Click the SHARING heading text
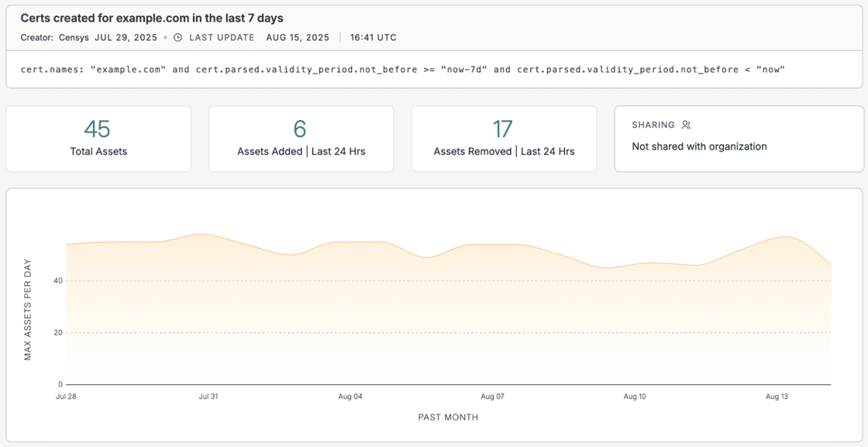The image size is (868, 447). (x=653, y=125)
